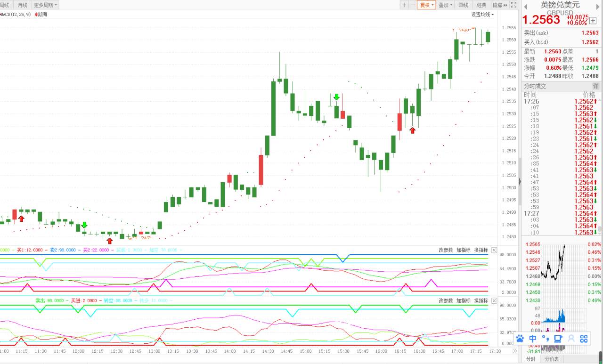
Task: Close the lower indicator panel
Action: [x=494, y=300]
